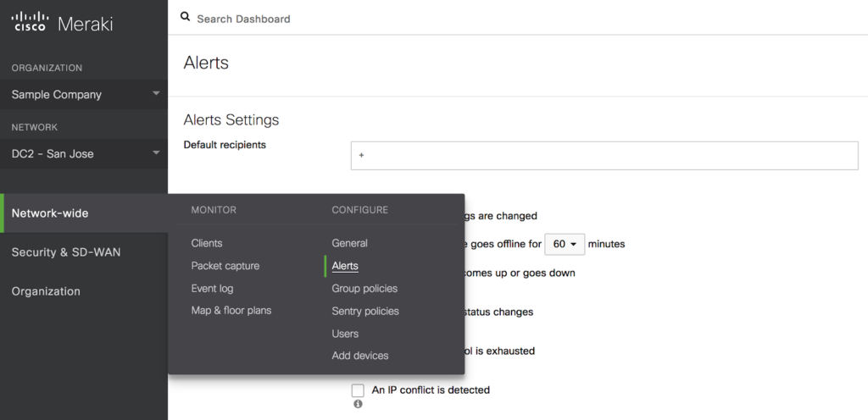Click the Default recipients input box

click(x=604, y=156)
